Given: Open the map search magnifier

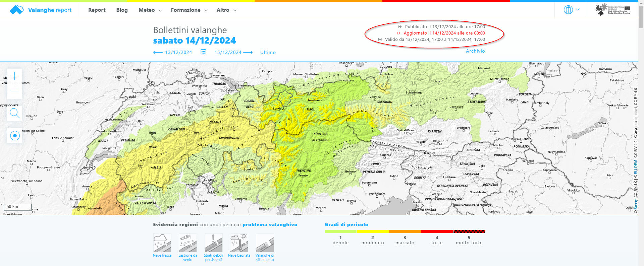Looking at the screenshot, I should coord(15,114).
